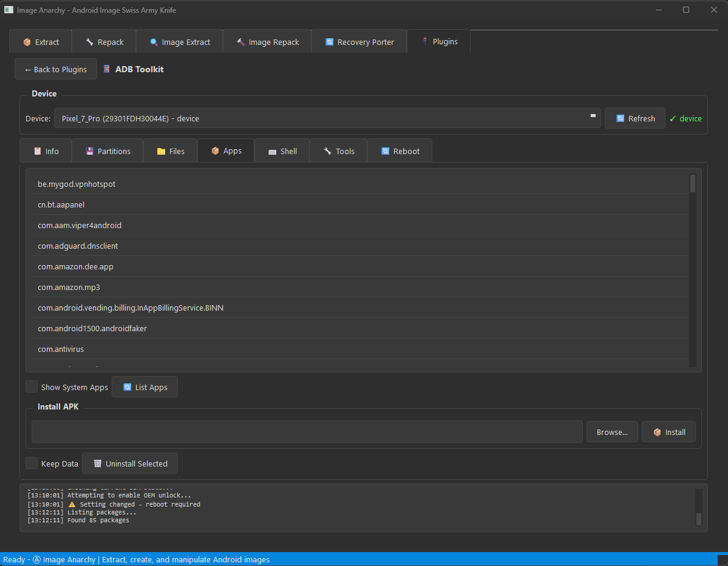Click the List Apps refresh icon

pos(128,387)
